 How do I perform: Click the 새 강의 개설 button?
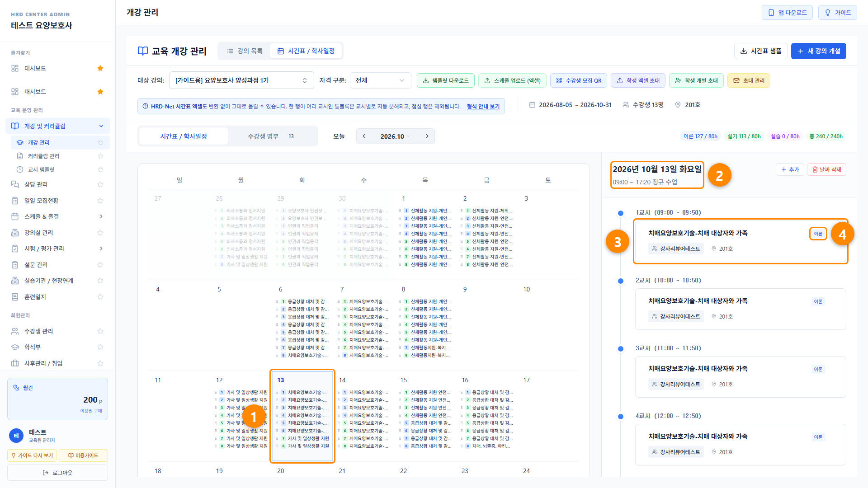818,51
